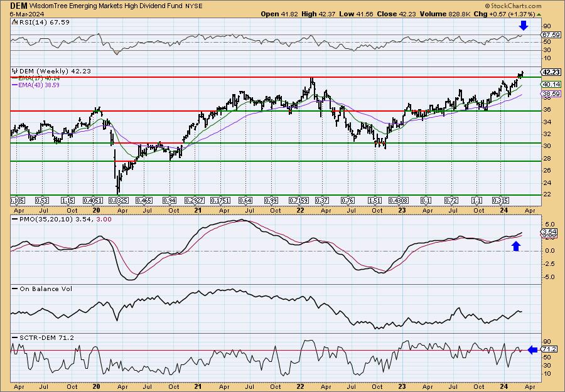
Task: Click the 0.37 dividend marker
Action: coord(322,201)
